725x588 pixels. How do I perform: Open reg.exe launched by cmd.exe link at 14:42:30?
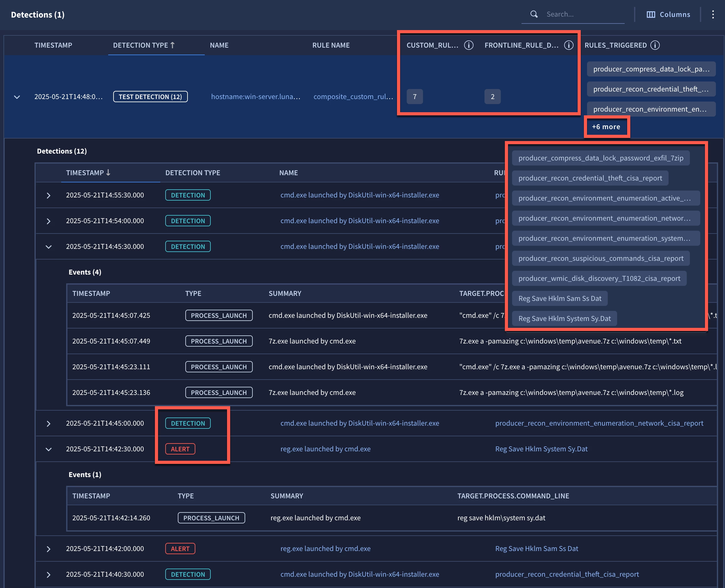pos(325,449)
